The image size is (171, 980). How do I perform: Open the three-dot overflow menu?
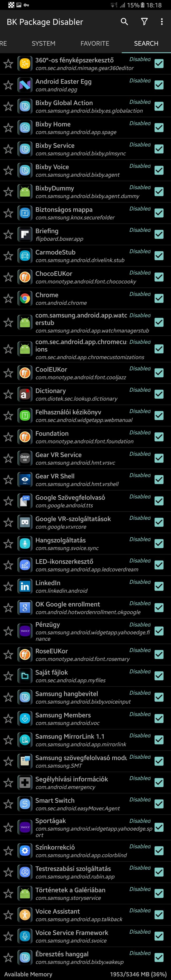[162, 22]
